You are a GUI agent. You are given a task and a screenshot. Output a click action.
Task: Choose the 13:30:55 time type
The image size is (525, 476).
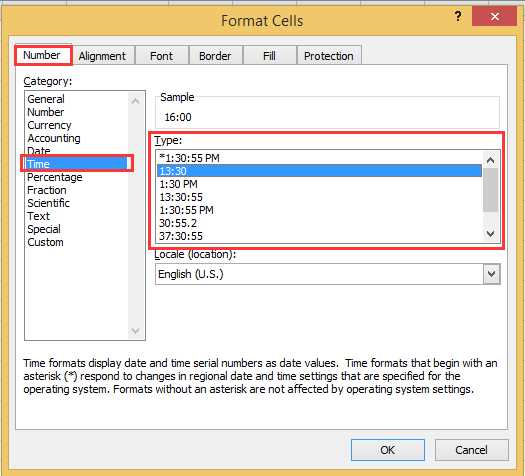click(x=319, y=197)
